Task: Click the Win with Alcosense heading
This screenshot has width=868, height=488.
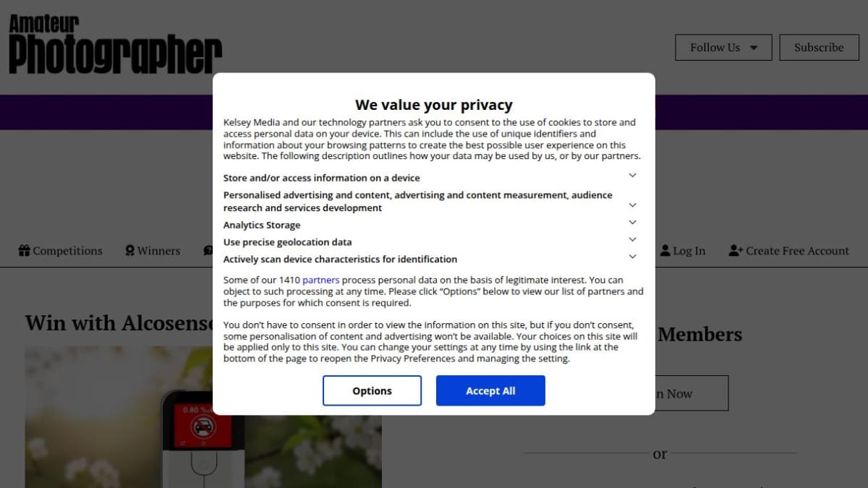Action: (120, 322)
